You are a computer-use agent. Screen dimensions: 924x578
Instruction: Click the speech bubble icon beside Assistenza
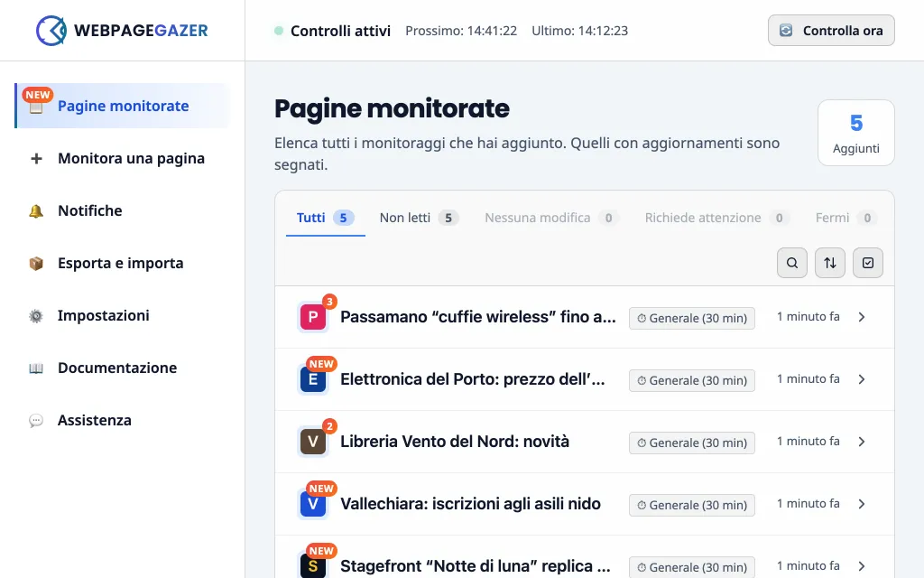click(36, 421)
